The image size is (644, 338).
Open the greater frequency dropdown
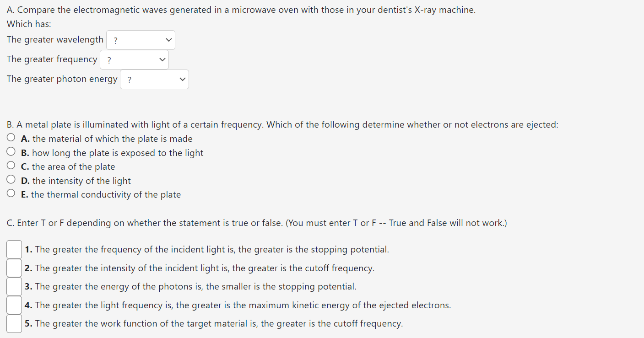(134, 59)
